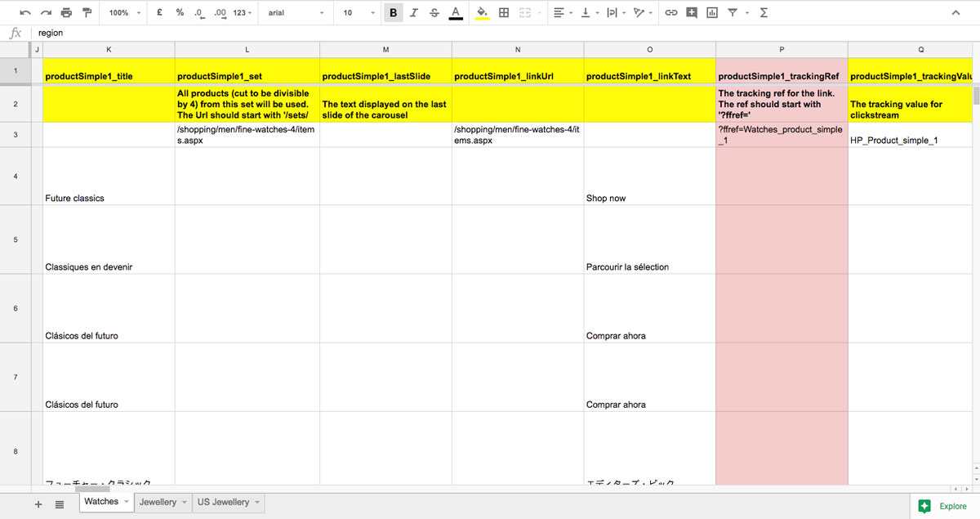Click the Insert chart icon
The image size is (980, 519).
click(x=712, y=13)
